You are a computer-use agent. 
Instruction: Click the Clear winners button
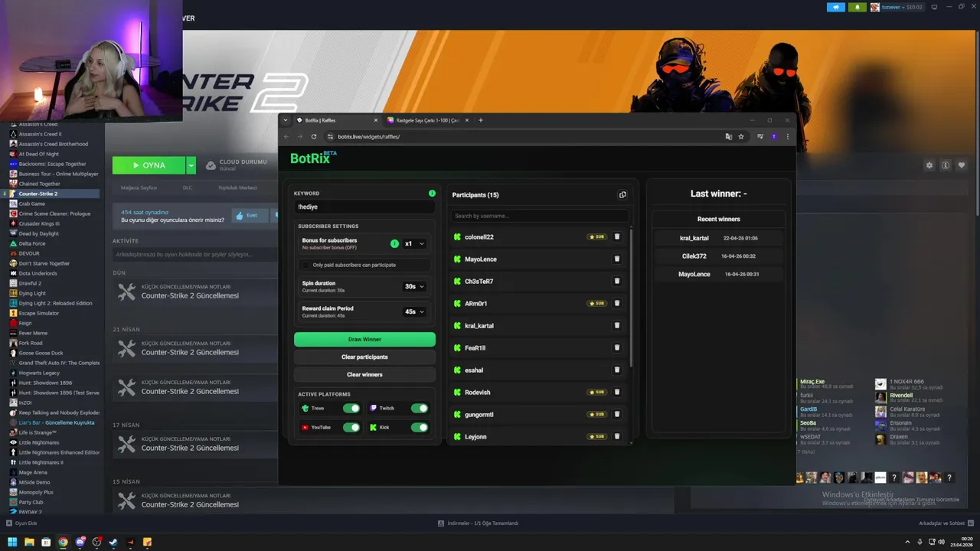point(364,374)
